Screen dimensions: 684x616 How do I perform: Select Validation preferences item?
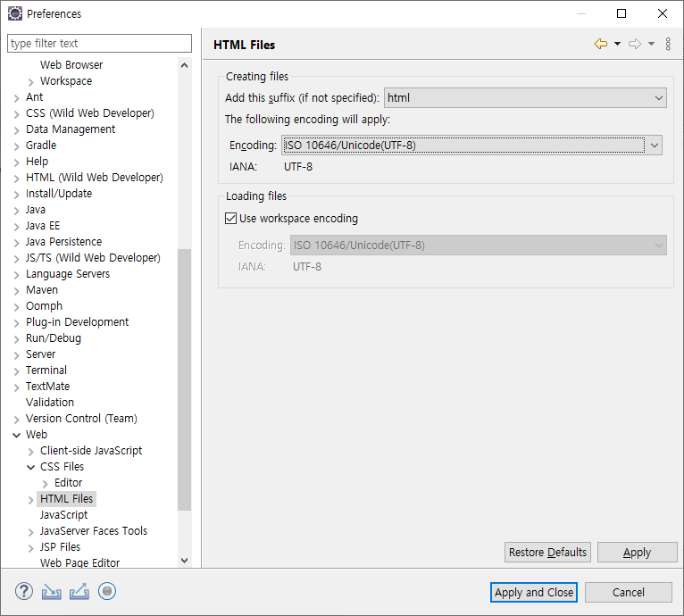pyautogui.click(x=50, y=403)
